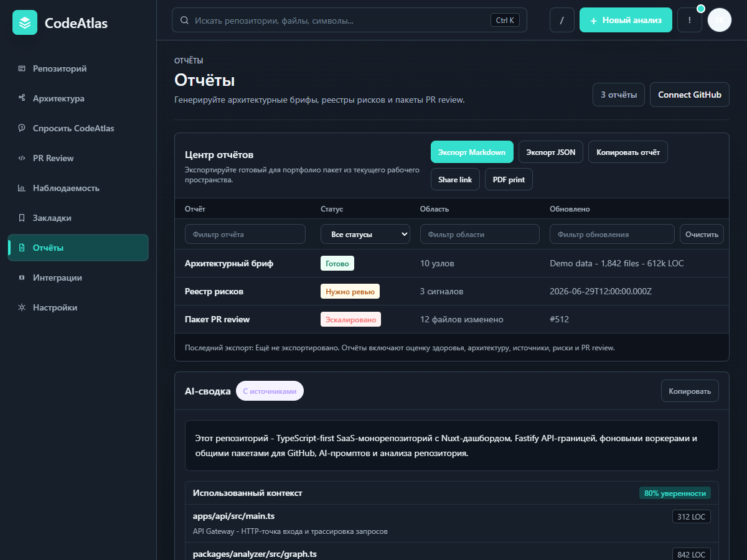747x560 pixels.
Task: Open notifications exclamation button
Action: pyautogui.click(x=690, y=20)
